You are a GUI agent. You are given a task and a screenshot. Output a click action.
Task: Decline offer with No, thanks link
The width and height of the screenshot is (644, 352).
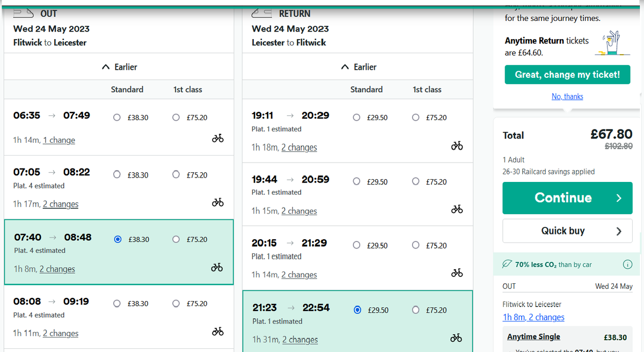pos(567,97)
